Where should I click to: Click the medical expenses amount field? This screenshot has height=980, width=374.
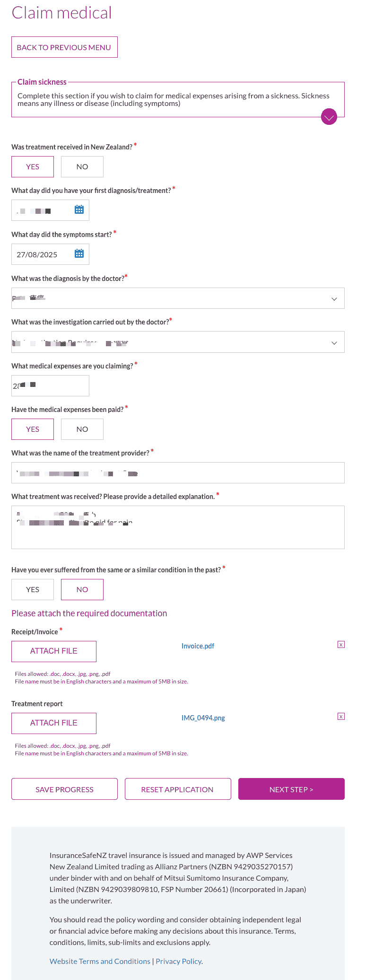[x=50, y=385]
